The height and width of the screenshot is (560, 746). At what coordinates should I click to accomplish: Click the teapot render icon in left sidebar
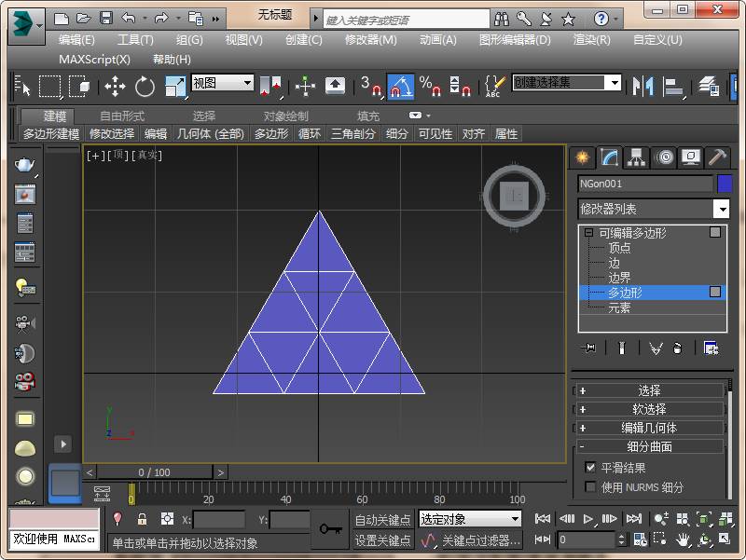coord(25,165)
